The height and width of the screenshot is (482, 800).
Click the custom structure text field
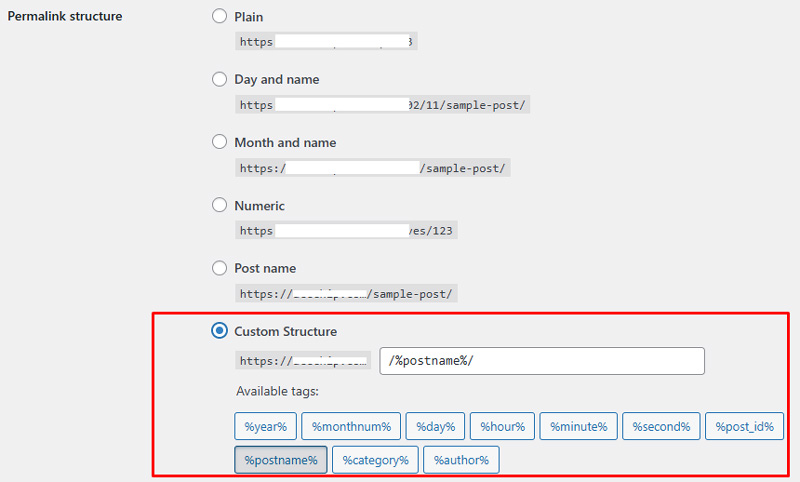click(542, 361)
